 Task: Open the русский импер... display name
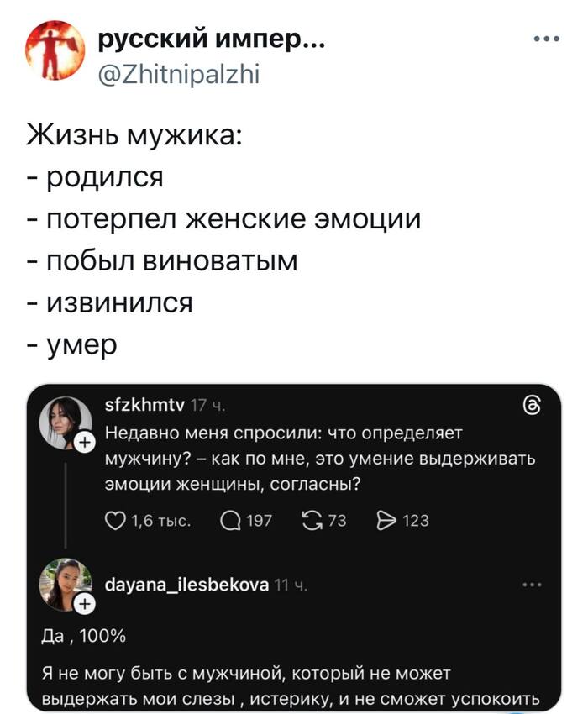tap(212, 38)
